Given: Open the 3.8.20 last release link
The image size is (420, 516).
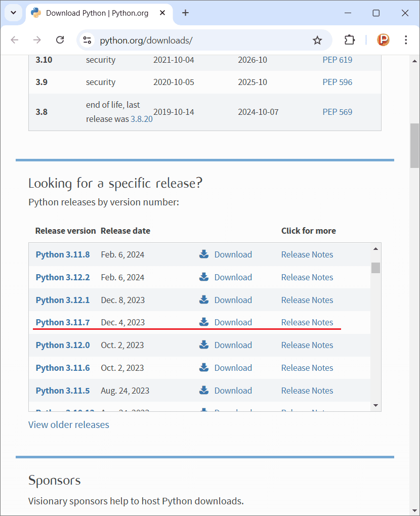Looking at the screenshot, I should pos(142,119).
